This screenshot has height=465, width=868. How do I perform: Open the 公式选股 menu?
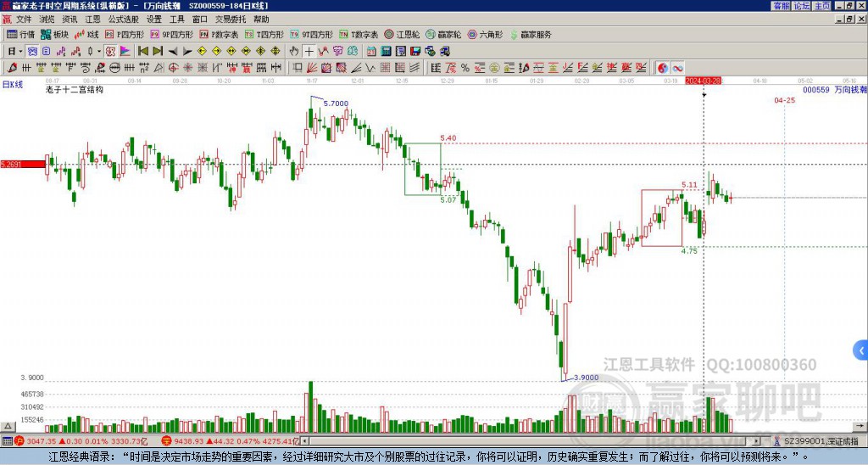[x=124, y=20]
